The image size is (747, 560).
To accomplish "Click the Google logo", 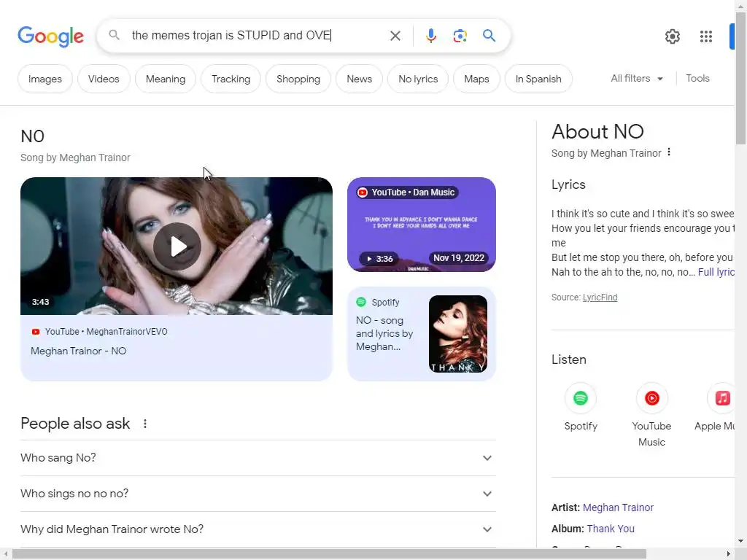I will click(50, 36).
